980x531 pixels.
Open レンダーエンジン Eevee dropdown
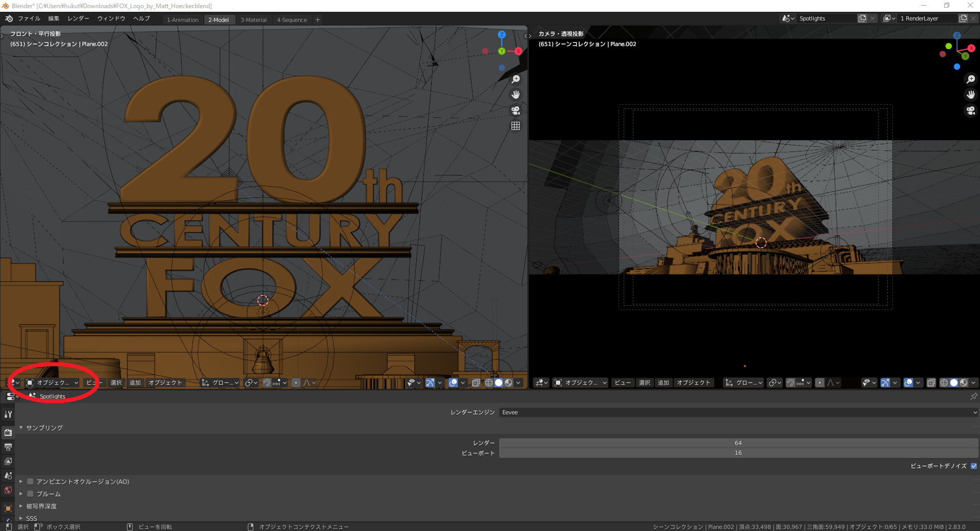pos(739,412)
